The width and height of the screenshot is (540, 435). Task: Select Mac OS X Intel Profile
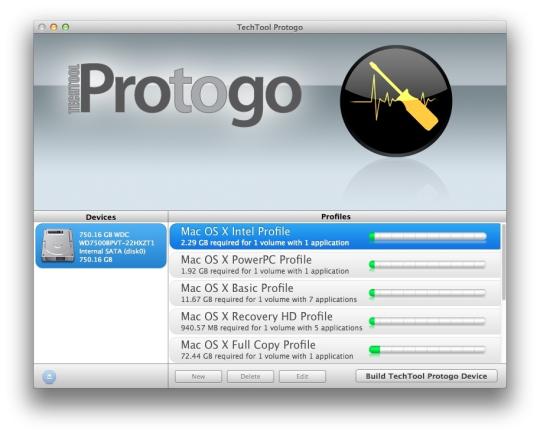pos(335,236)
